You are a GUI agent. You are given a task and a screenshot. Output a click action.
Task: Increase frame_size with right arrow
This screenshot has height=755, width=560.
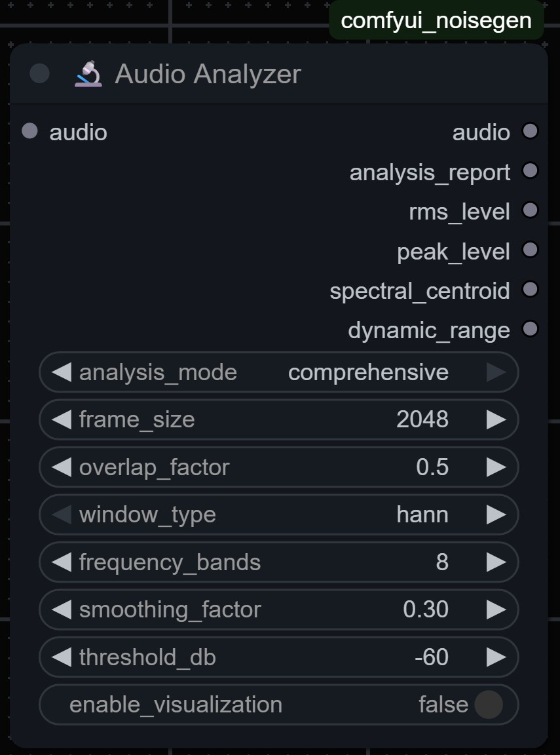496,419
